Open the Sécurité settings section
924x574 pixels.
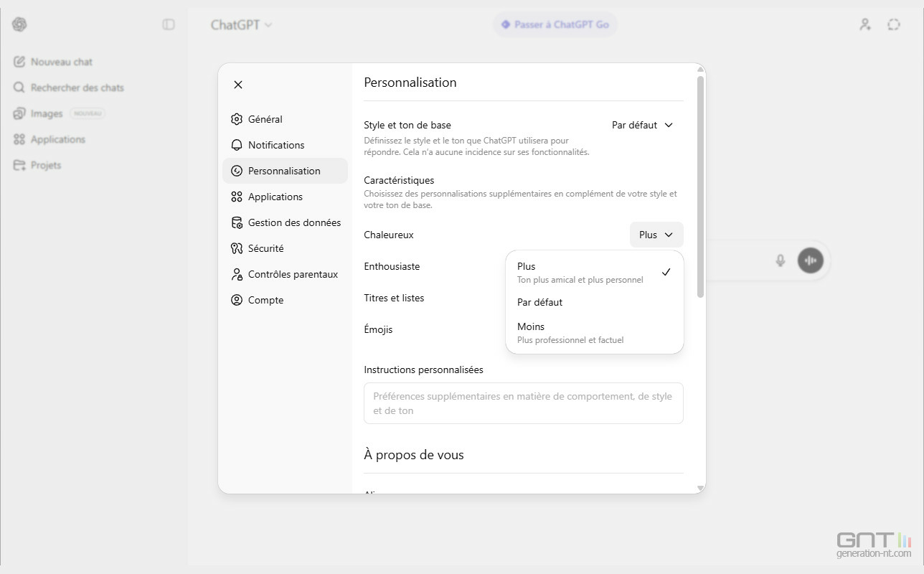pos(265,248)
